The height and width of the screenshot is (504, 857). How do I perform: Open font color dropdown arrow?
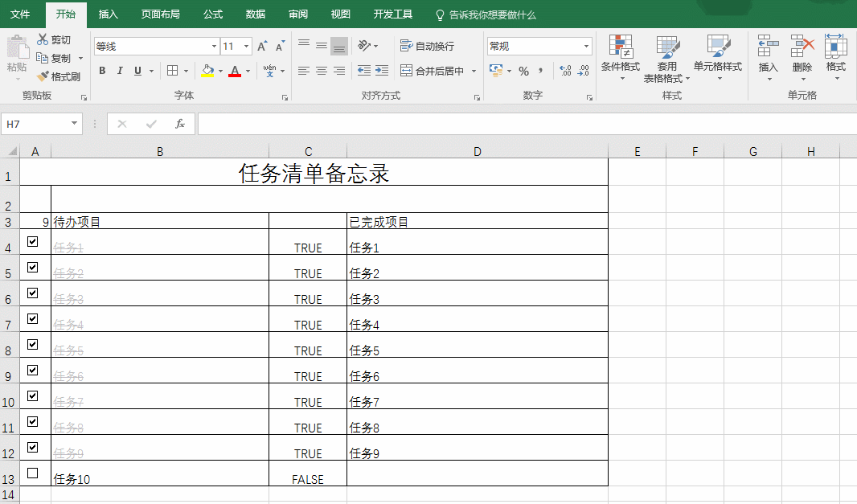248,71
